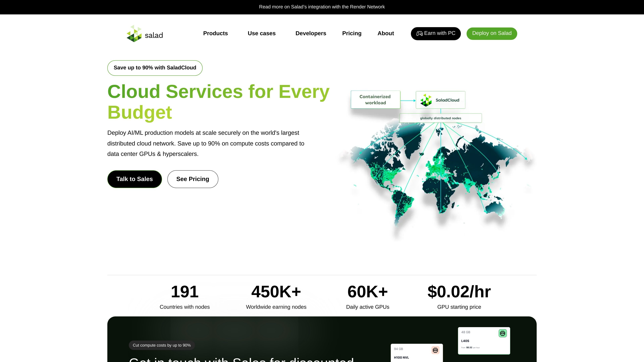Click the chip icon on the H100 NVL card
Image resolution: width=644 pixels, height=362 pixels.
(x=435, y=350)
